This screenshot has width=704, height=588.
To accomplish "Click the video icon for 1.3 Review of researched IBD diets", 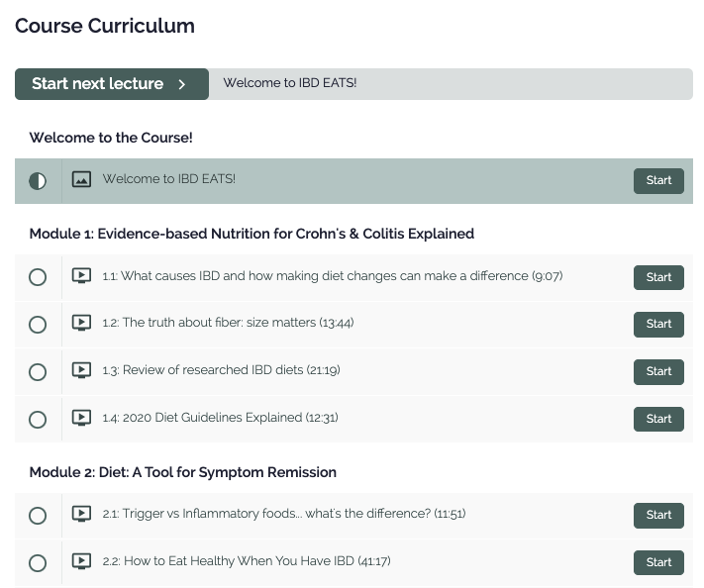I will pyautogui.click(x=81, y=370).
